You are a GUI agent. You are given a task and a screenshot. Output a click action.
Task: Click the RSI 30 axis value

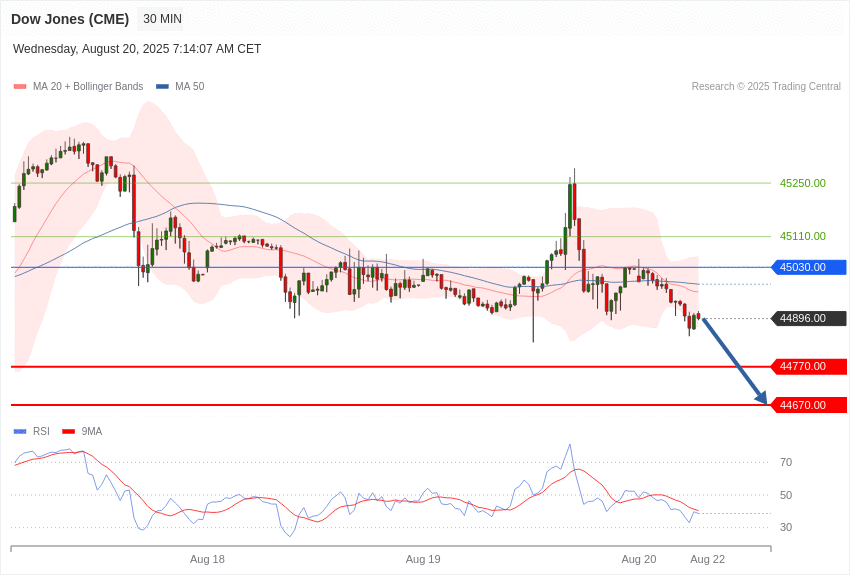[786, 527]
